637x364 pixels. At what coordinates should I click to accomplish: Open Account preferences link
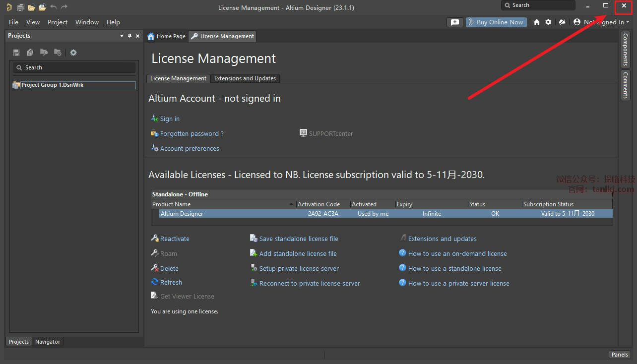click(x=190, y=149)
